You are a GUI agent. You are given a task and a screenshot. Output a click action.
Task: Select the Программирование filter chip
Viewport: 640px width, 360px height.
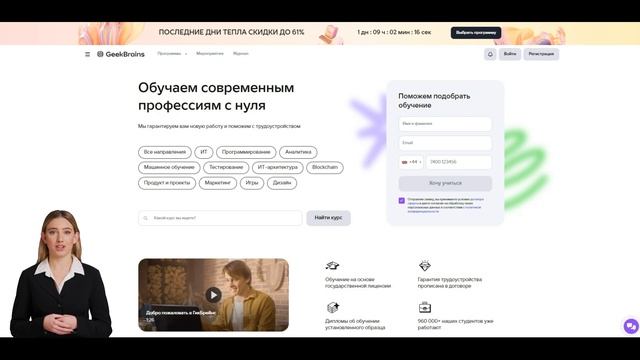[x=246, y=152]
